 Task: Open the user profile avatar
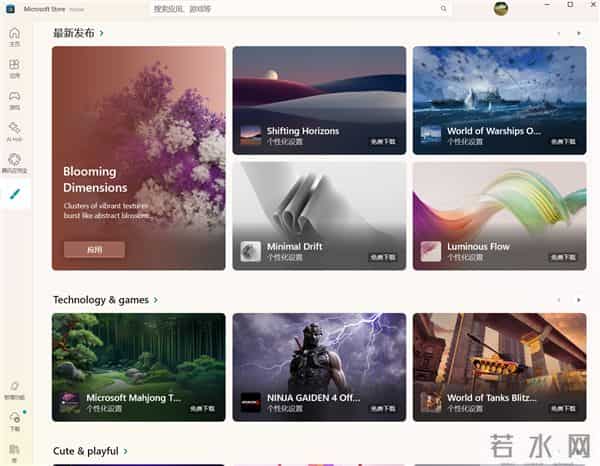501,8
